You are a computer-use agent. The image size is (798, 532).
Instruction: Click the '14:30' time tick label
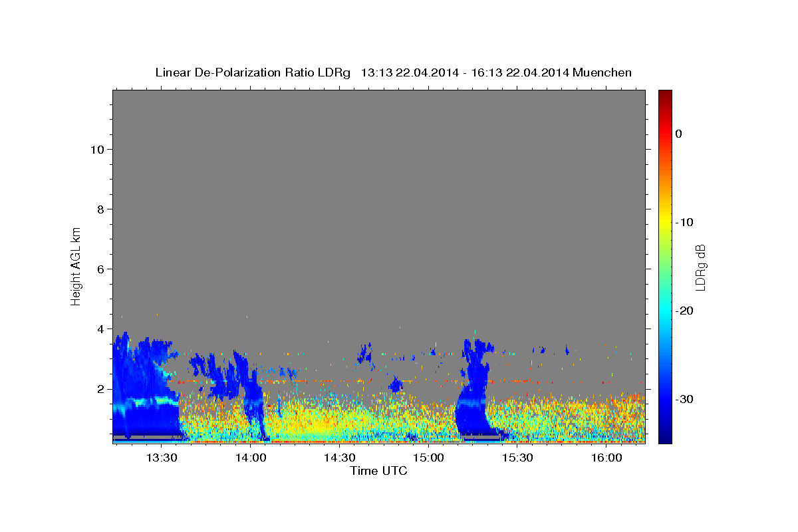pyautogui.click(x=340, y=458)
